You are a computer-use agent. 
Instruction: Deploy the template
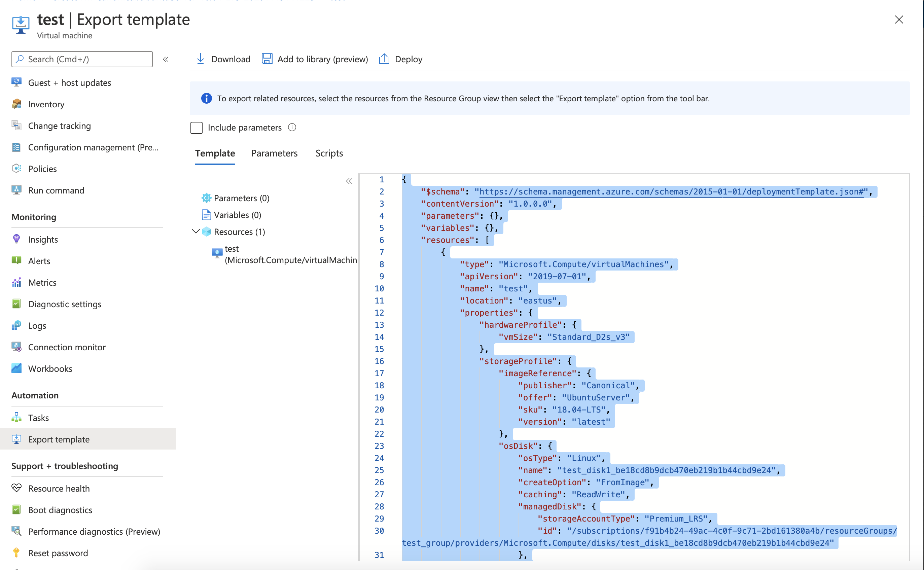click(x=400, y=59)
